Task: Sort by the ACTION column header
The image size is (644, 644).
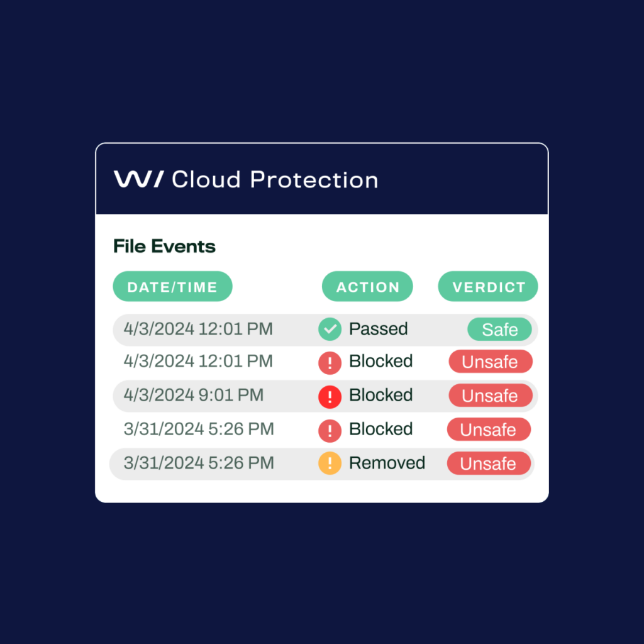Action: pyautogui.click(x=367, y=286)
